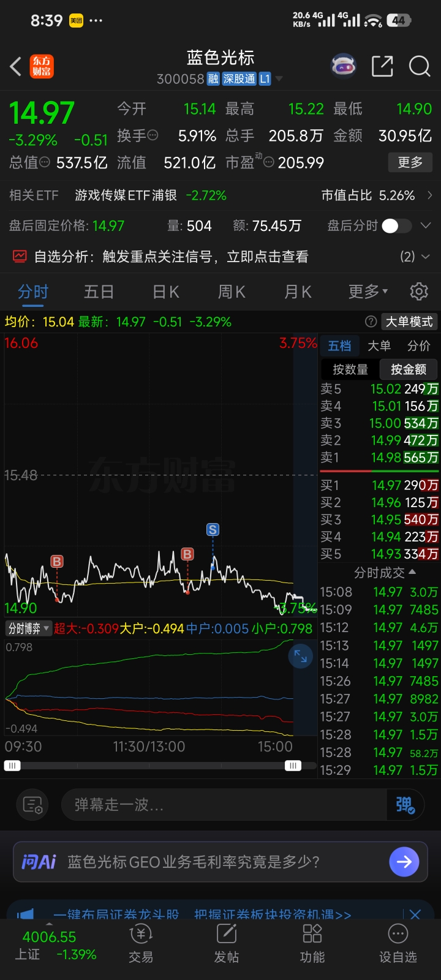441x980 pixels.
Task: Select the 分价 tab
Action: point(419,345)
